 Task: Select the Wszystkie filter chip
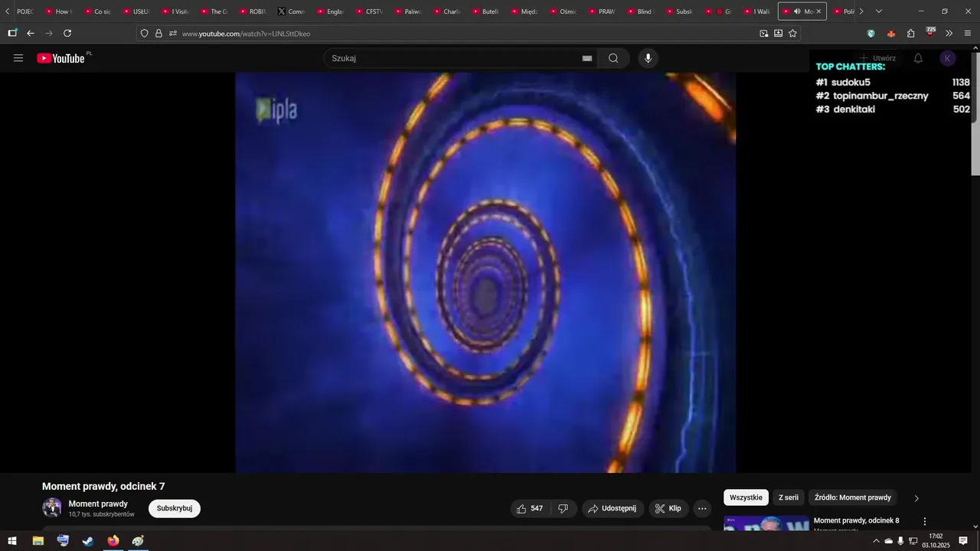pos(746,497)
